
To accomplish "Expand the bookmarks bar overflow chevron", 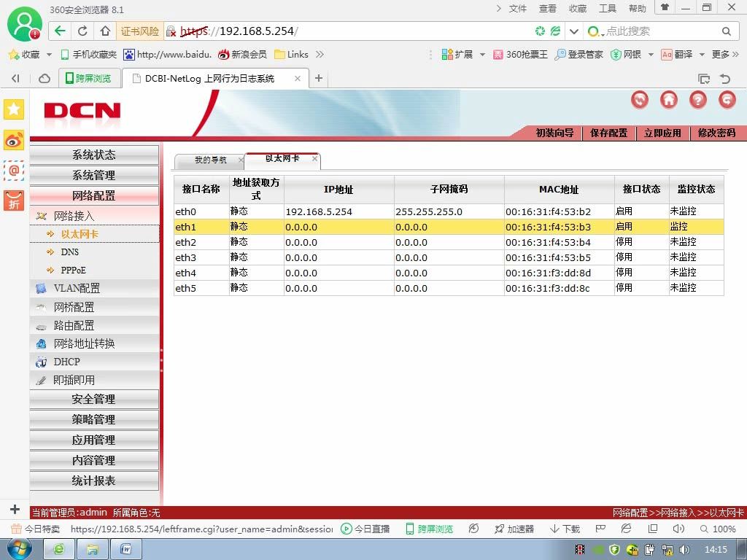I will click(x=320, y=54).
